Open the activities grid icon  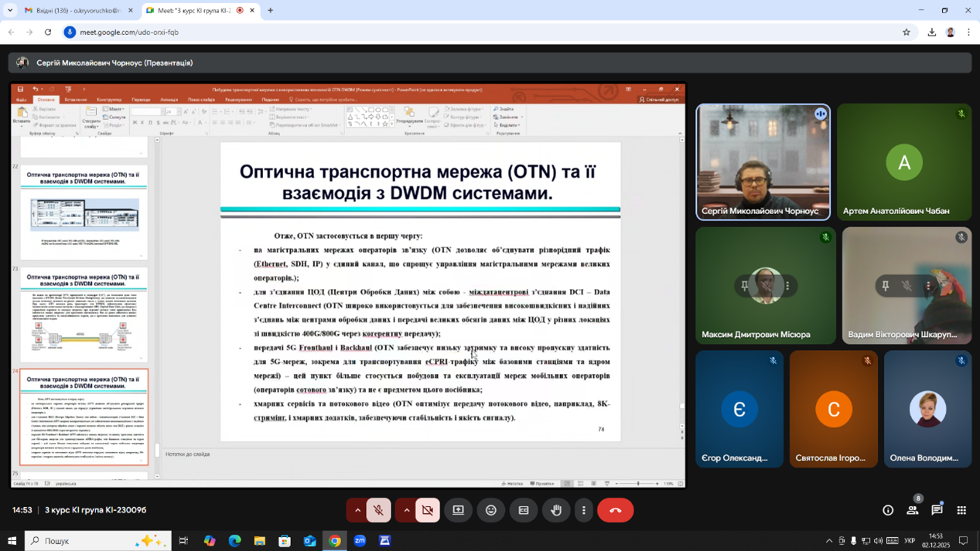click(961, 510)
